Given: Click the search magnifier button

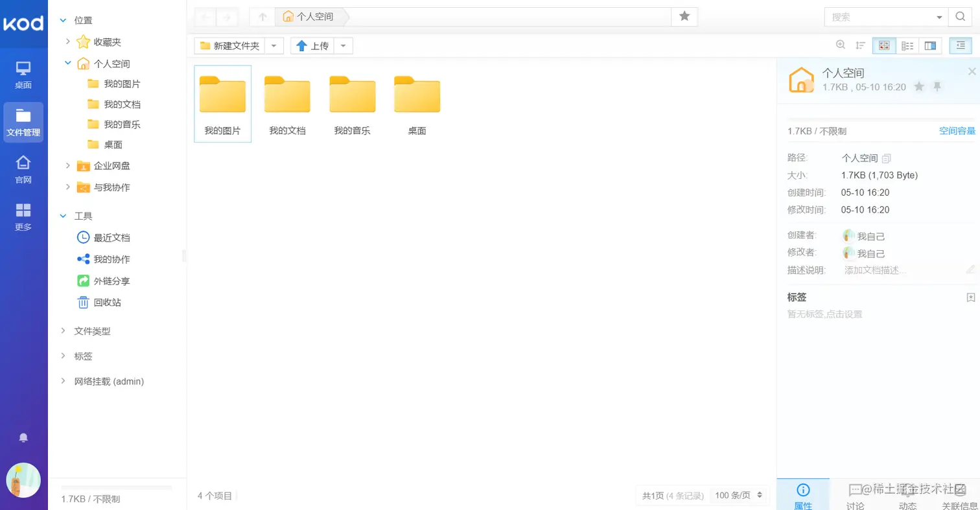Looking at the screenshot, I should [x=960, y=17].
